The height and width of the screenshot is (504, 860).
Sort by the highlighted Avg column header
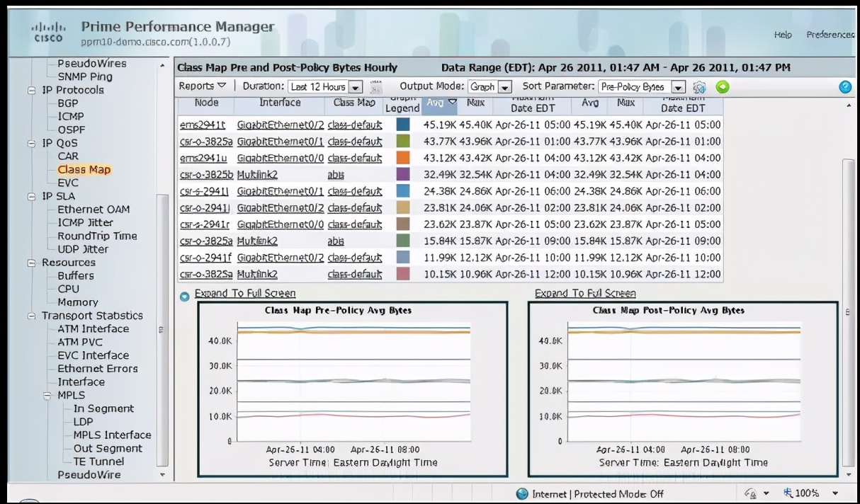pyautogui.click(x=441, y=105)
